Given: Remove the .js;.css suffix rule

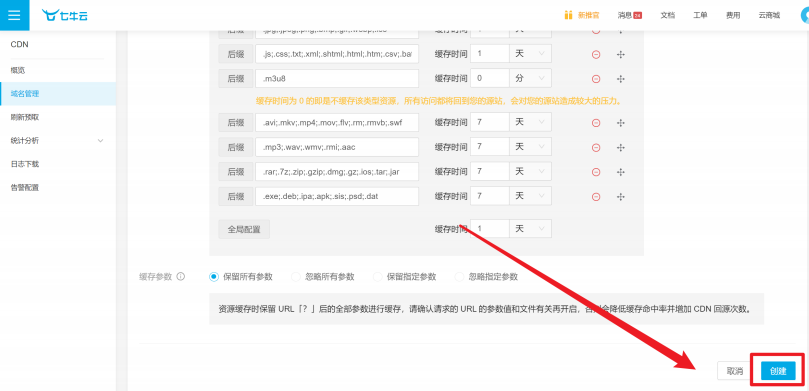Looking at the screenshot, I should point(595,54).
